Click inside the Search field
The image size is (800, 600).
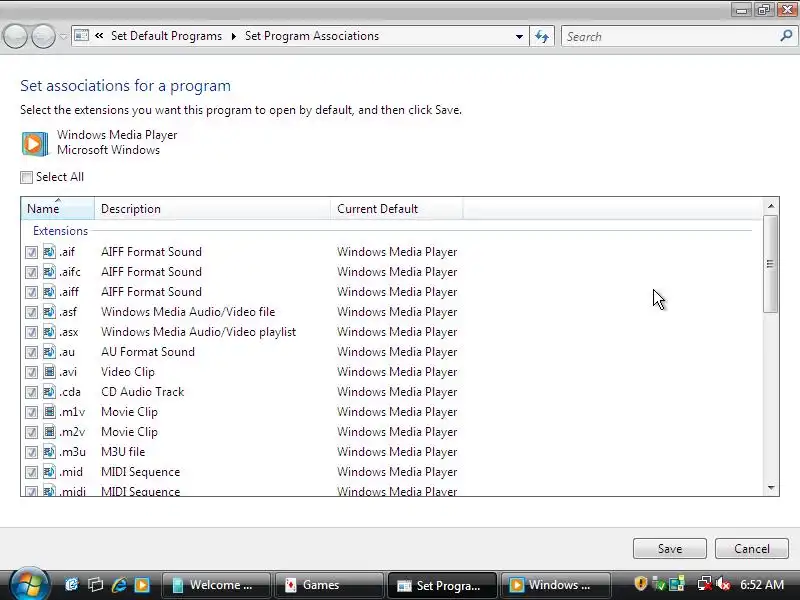coord(671,36)
